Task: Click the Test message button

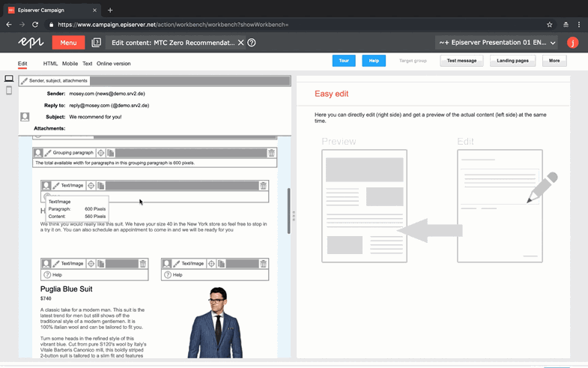Action: point(461,61)
